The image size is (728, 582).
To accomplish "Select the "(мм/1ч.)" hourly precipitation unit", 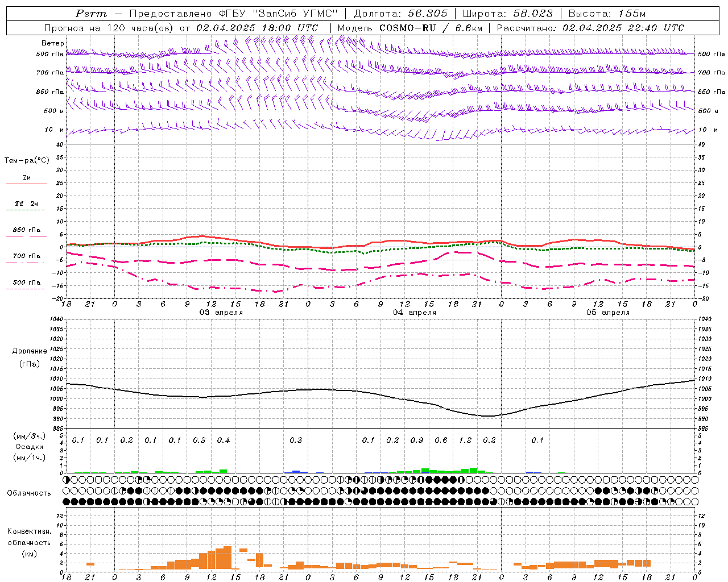I will (x=29, y=458).
